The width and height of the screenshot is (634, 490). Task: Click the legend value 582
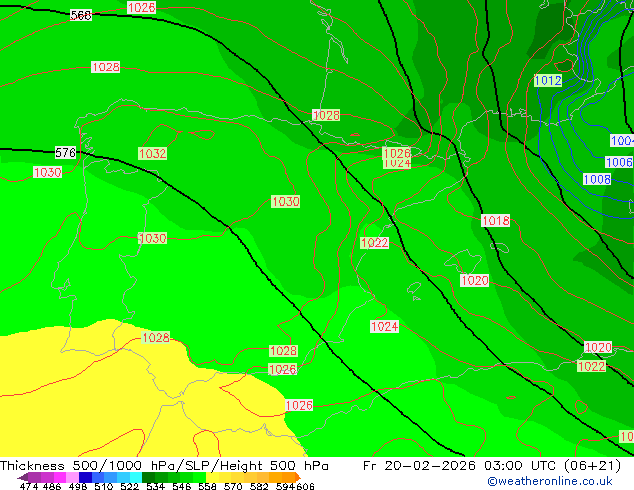pos(259,486)
